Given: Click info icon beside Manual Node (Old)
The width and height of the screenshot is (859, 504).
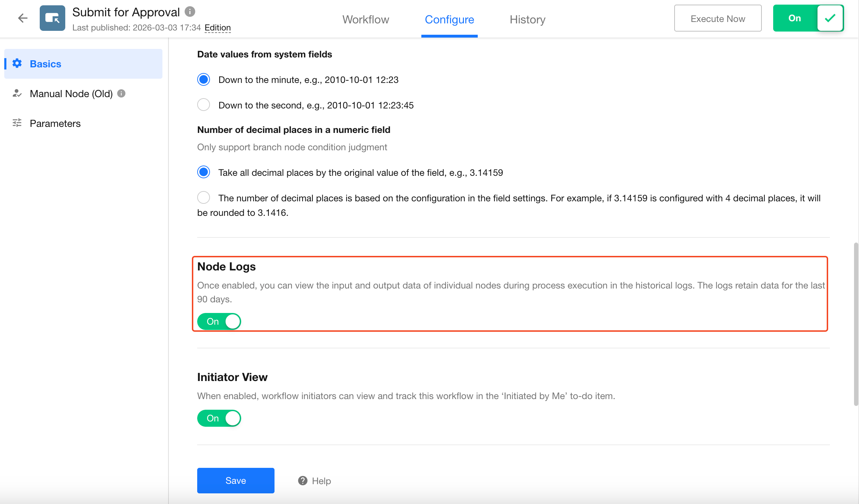Looking at the screenshot, I should 121,93.
